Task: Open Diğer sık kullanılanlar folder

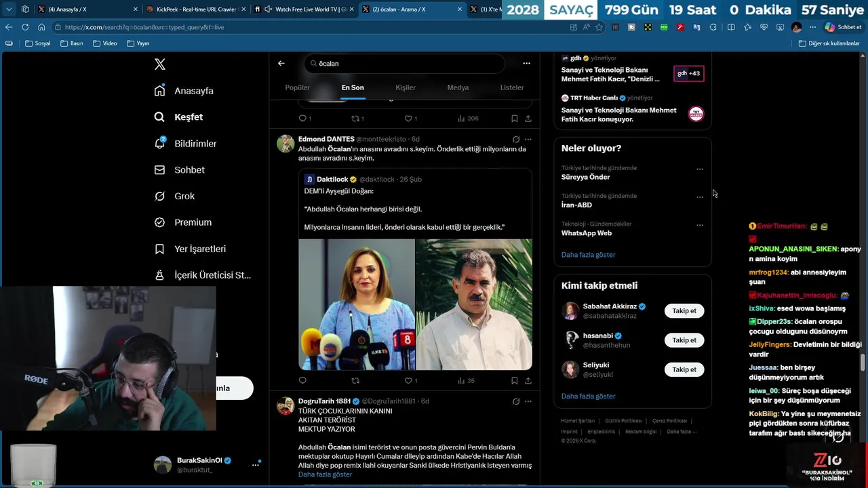Action: pos(829,43)
